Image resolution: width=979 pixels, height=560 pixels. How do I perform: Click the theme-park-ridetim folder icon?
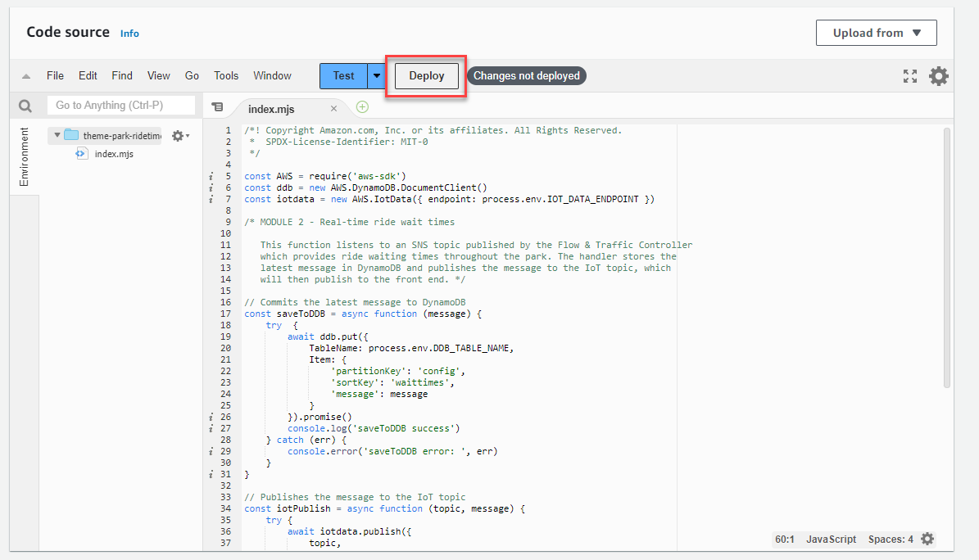(72, 135)
